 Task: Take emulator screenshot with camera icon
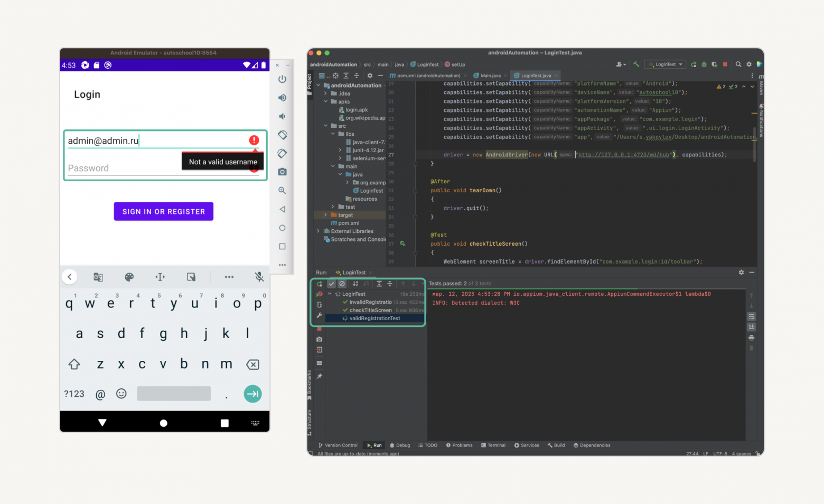tap(282, 172)
